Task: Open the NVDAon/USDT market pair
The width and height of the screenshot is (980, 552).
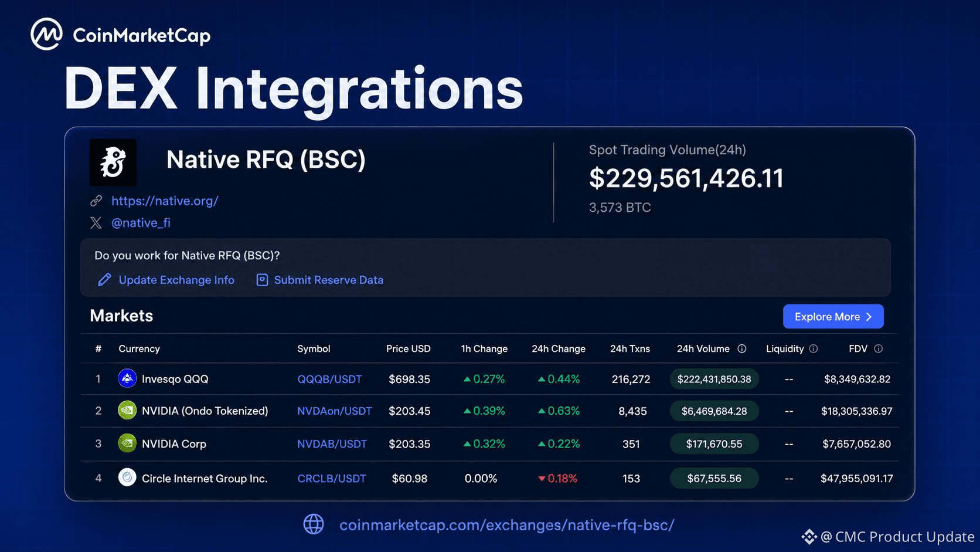Action: point(334,411)
